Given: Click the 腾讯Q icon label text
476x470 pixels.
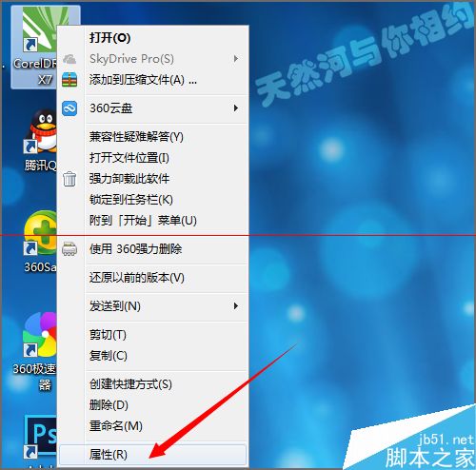Looking at the screenshot, I should (x=41, y=166).
